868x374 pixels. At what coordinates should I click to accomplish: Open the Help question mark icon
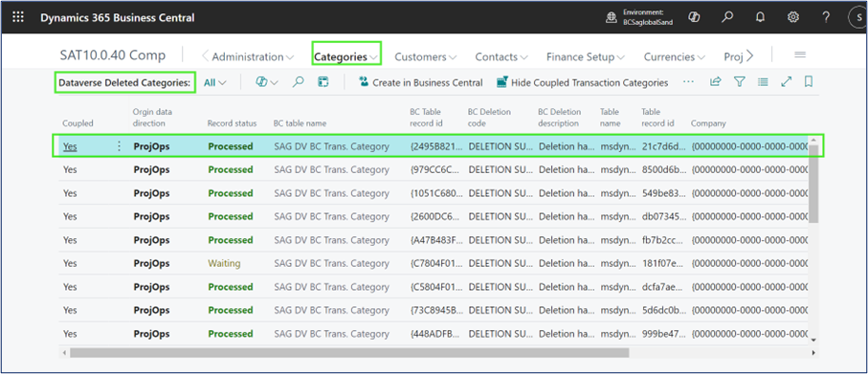[x=826, y=18]
